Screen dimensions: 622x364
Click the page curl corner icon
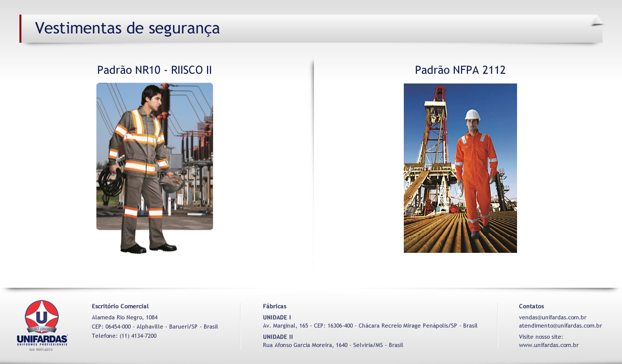click(596, 20)
